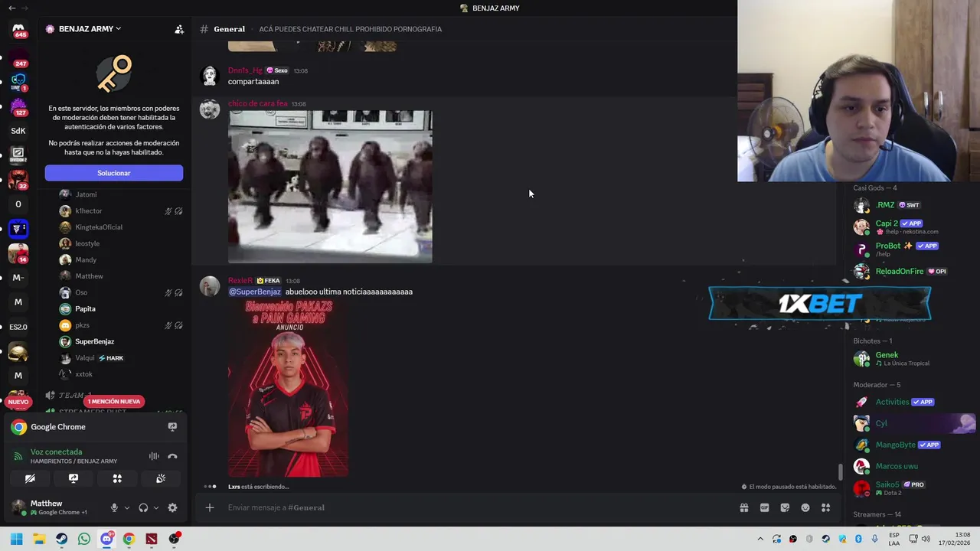Click username RexleR in the chat
Image resolution: width=980 pixels, height=551 pixels.
point(240,281)
